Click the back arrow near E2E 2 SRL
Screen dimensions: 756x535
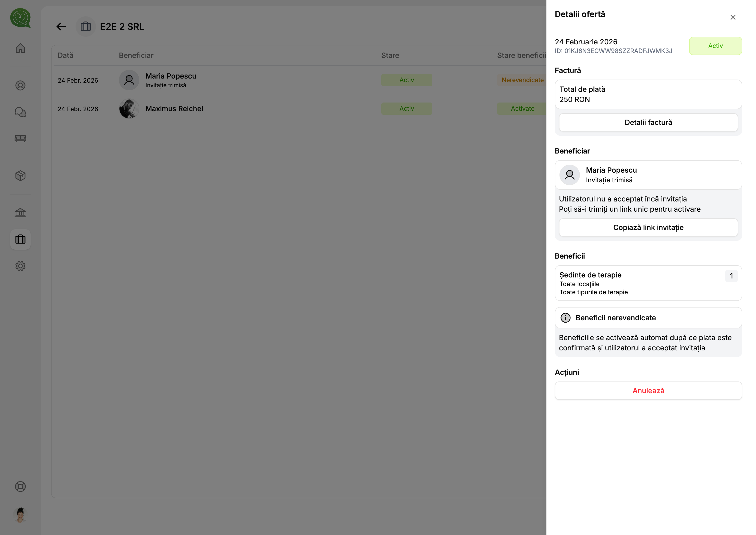pyautogui.click(x=61, y=27)
